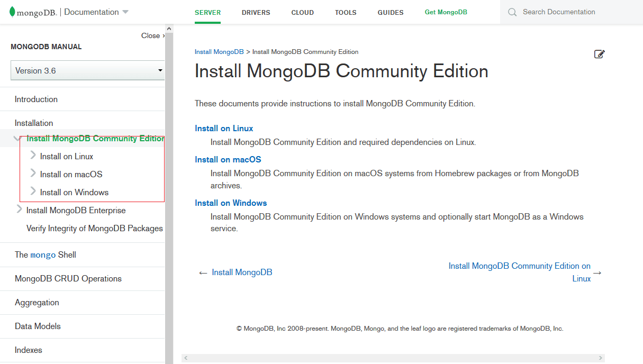Screen dimensions: 643x364
Task: Expand Install on macOS sidebar chevron
Action: click(x=33, y=174)
